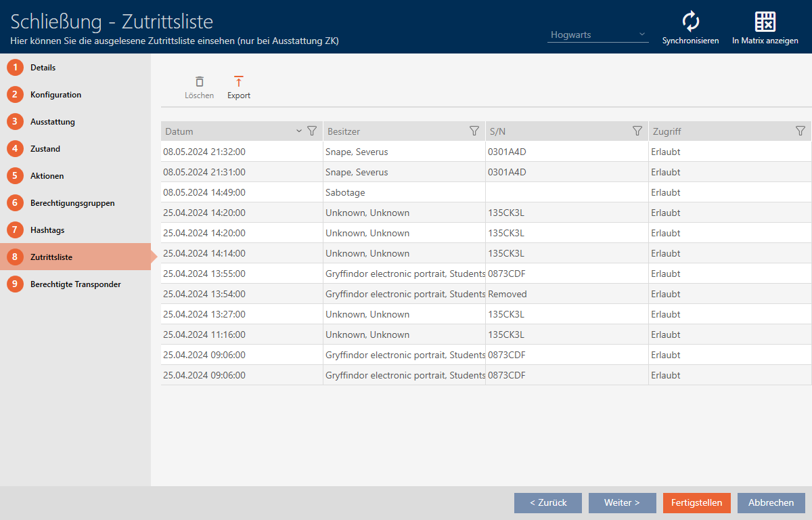Switch to the Konfiguration step
The width and height of the screenshot is (812, 520).
pyautogui.click(x=55, y=95)
